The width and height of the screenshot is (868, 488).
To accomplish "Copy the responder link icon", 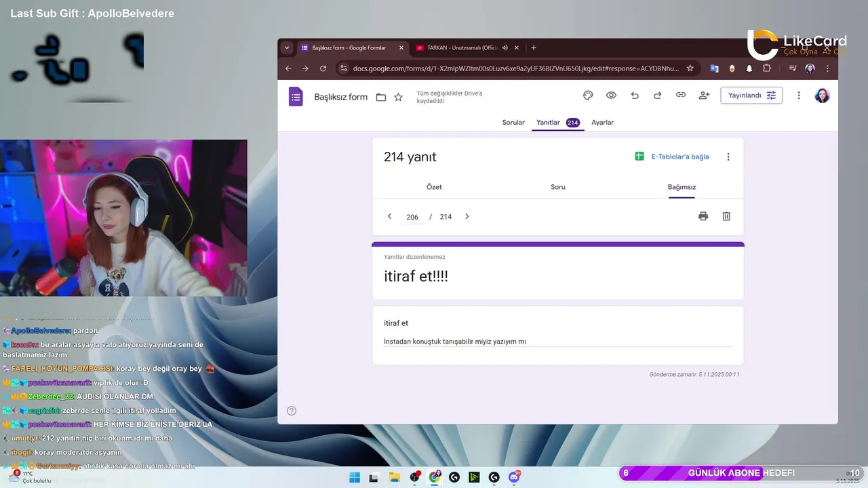I will click(681, 96).
